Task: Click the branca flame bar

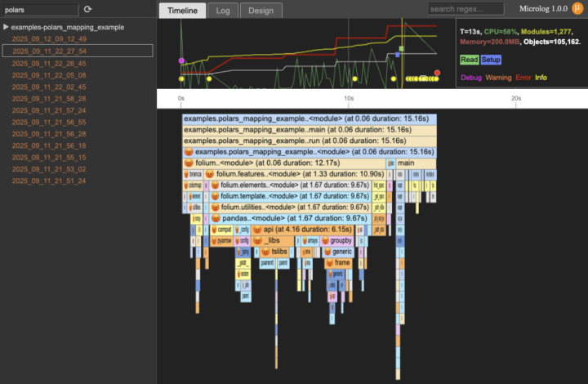Action: tap(193, 174)
